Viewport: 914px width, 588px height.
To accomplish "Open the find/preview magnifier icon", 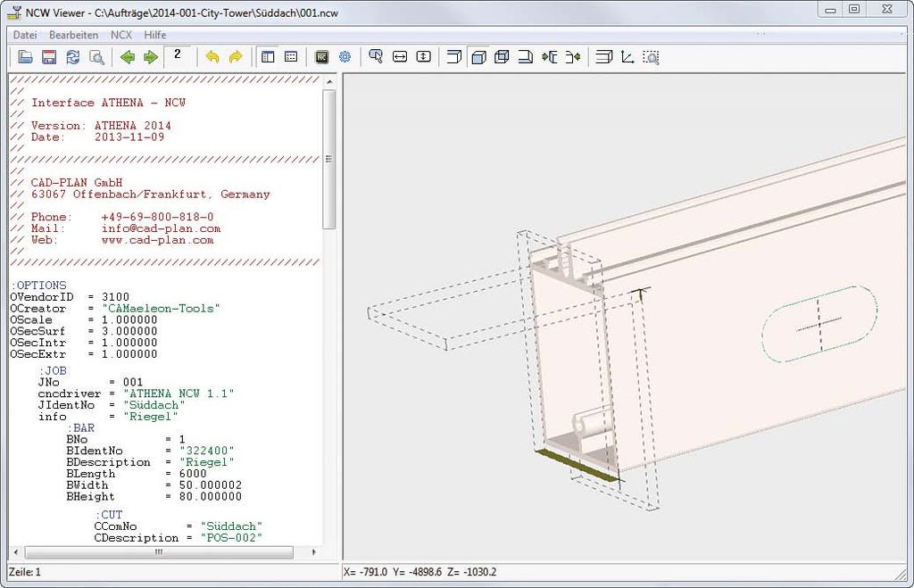I will tap(96, 57).
